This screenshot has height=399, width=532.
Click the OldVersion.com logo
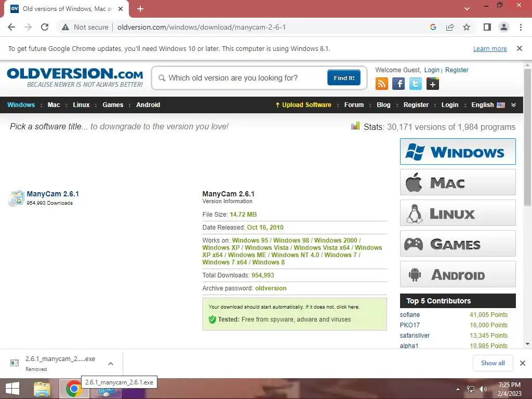tap(75, 78)
